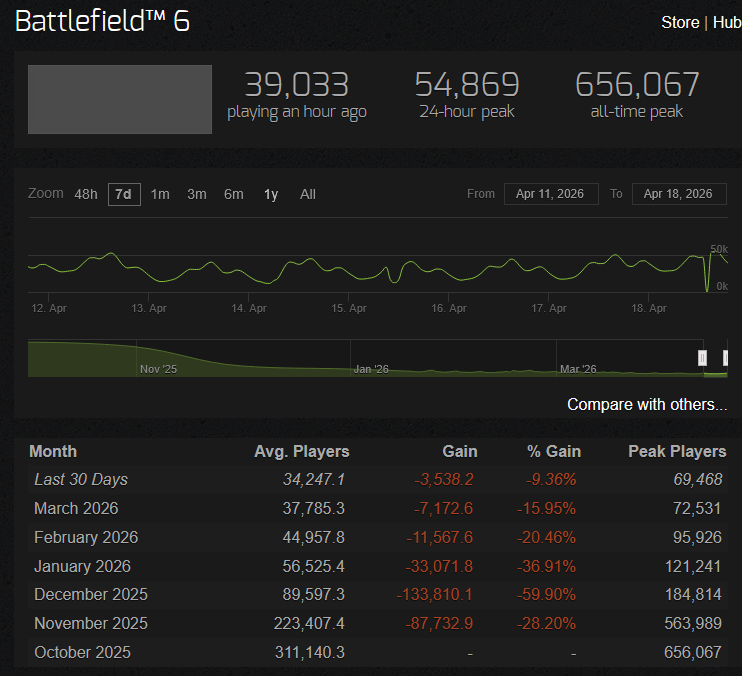The width and height of the screenshot is (742, 676).
Task: Select the March 2026 row label
Action: tap(76, 508)
